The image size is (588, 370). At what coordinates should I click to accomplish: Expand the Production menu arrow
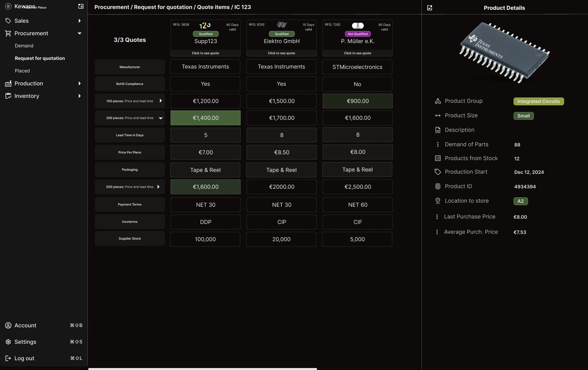pyautogui.click(x=80, y=83)
